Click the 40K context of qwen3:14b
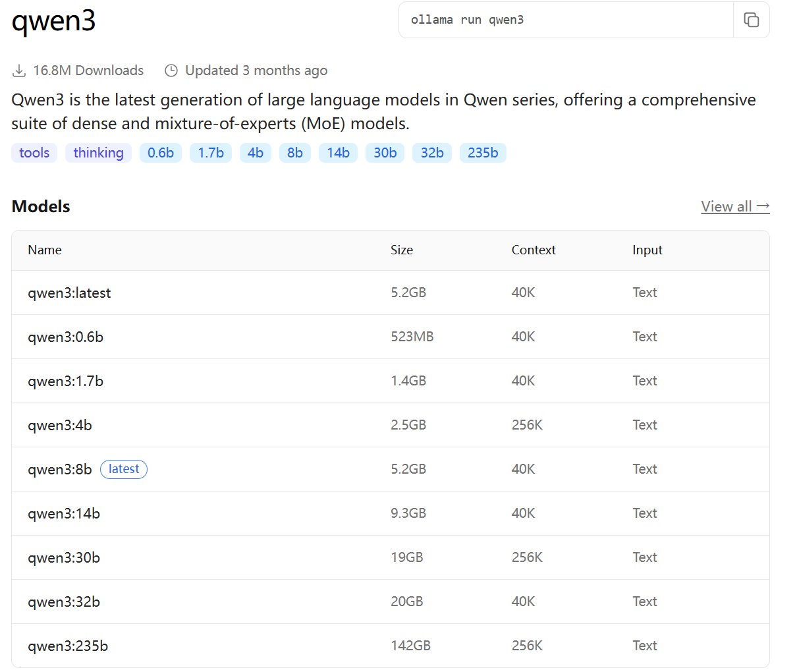Viewport: 795px width, 672px height. click(524, 513)
